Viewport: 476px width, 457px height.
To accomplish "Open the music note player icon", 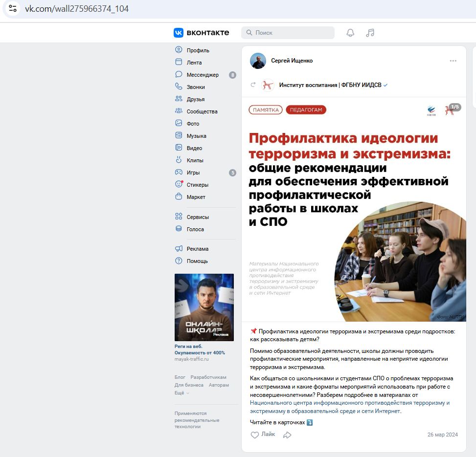I will click(x=370, y=32).
